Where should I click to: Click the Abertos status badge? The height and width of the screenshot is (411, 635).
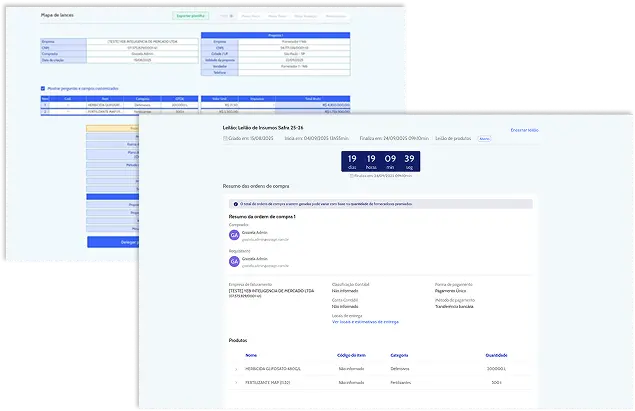pos(484,139)
